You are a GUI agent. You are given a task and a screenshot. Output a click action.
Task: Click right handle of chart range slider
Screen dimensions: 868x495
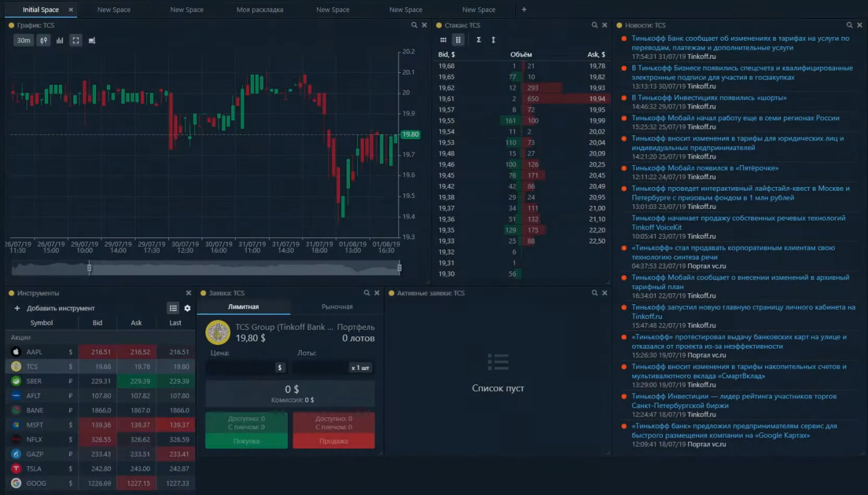click(x=399, y=268)
